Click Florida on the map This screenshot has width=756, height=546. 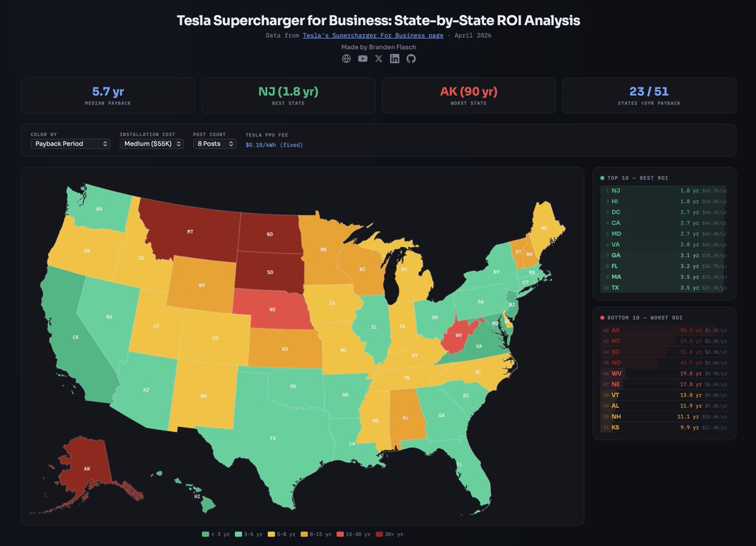459,464
